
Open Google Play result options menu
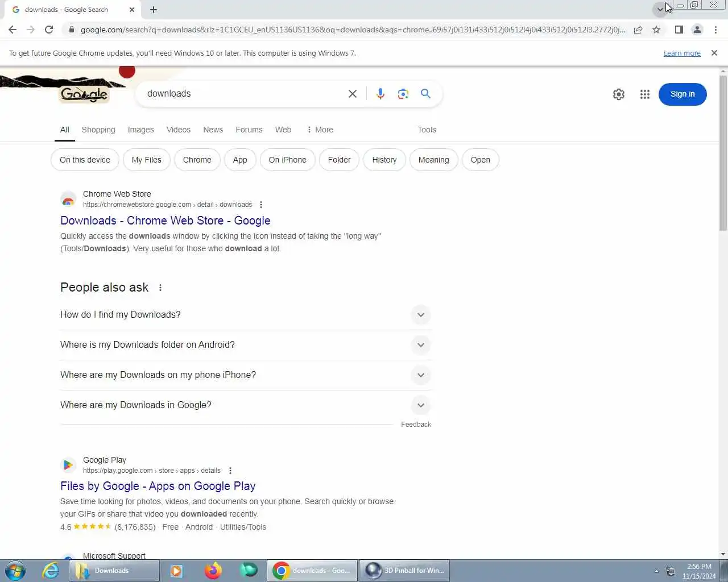230,471
